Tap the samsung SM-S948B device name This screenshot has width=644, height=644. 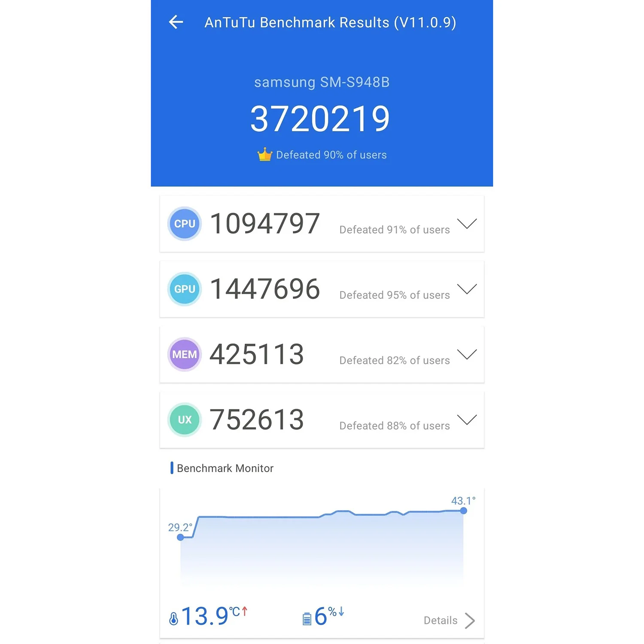pos(322,82)
